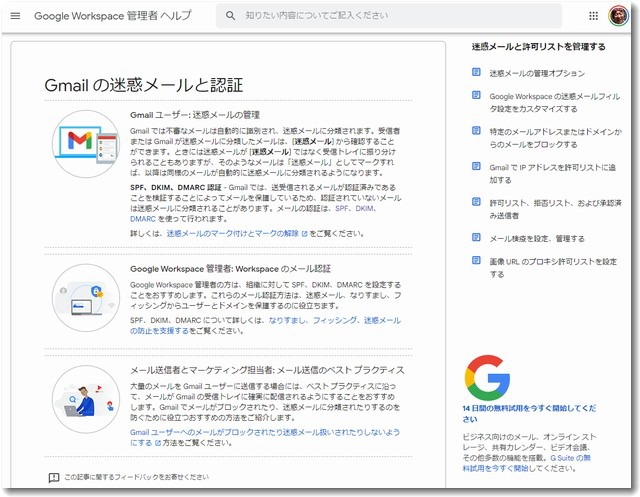Open 画像 URL のプロキシ許可リストを設定する
640x497 pixels.
[x=553, y=268]
